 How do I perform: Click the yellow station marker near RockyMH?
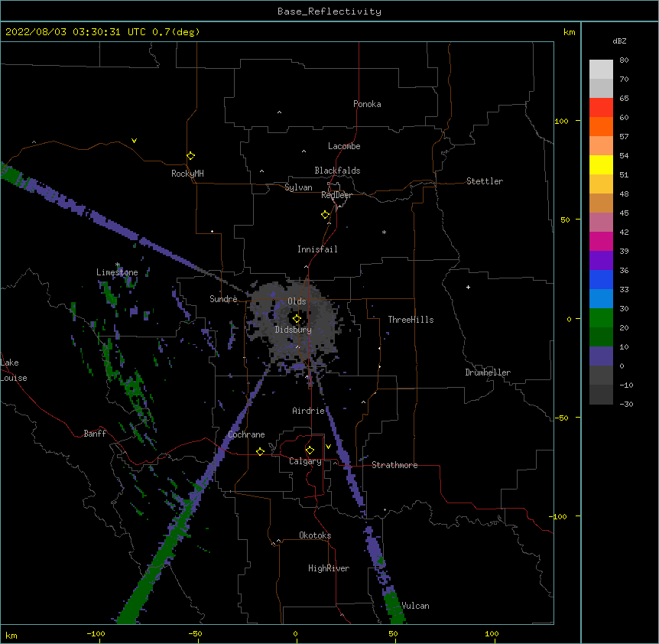coord(190,155)
